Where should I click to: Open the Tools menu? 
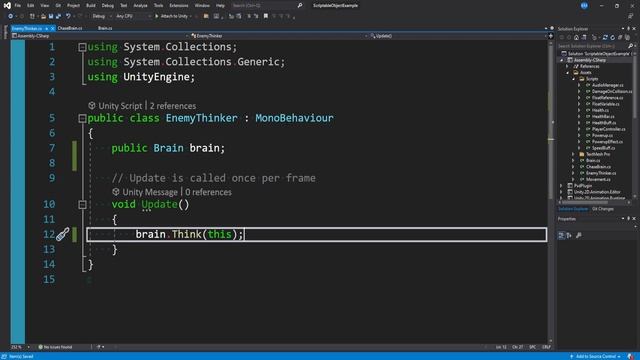[158, 6]
